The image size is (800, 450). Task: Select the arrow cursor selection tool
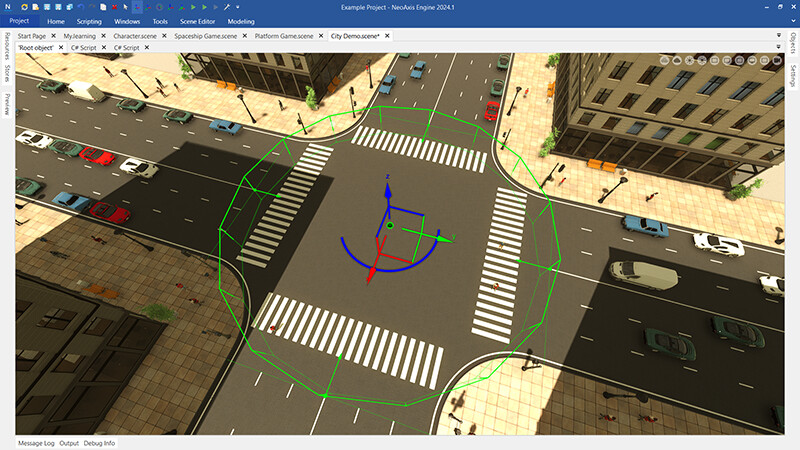point(125,7)
